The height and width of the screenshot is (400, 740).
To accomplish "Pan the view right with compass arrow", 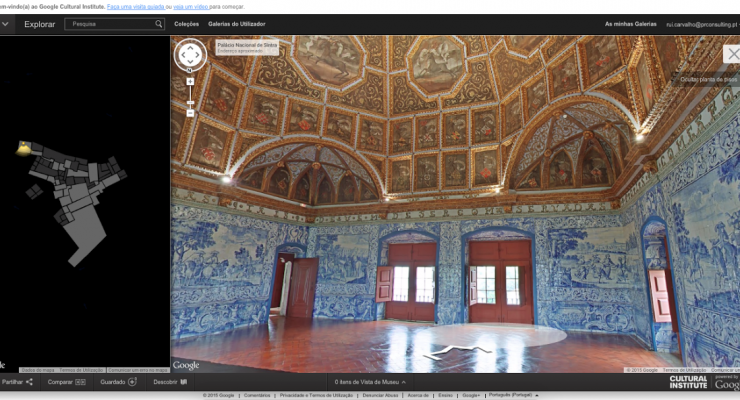I will (198, 55).
